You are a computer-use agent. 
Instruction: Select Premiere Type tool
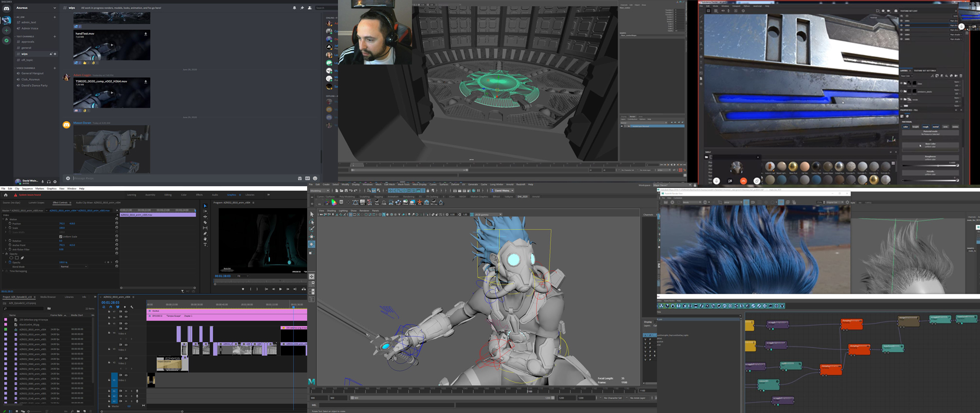point(205,245)
